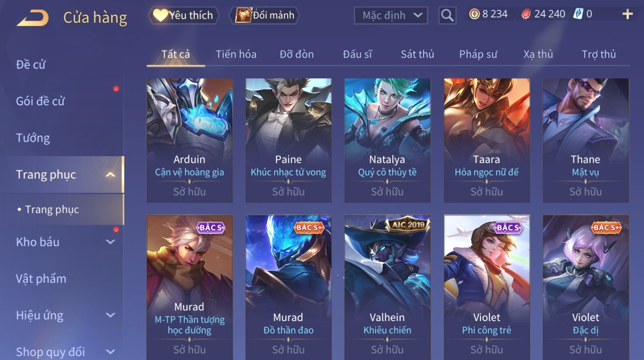Select the Natalya Quý cô thủy tề skin
This screenshot has width=644, height=360.
[387, 140]
